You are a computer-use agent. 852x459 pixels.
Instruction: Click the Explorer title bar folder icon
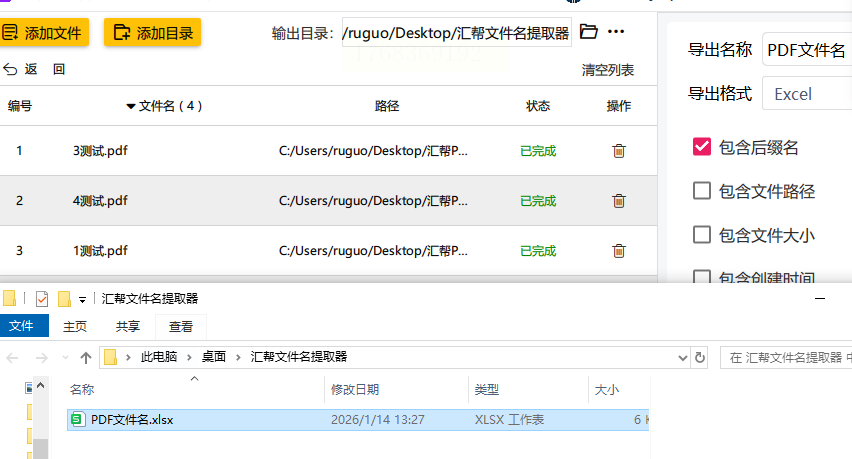(x=9, y=298)
